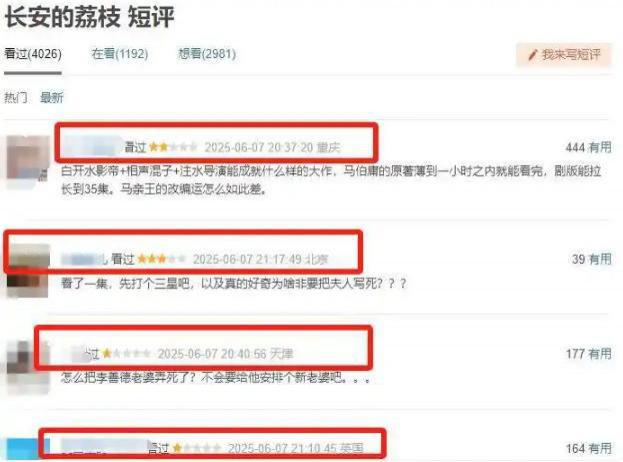Sort reviews by 最新
623x462 pixels.
click(x=52, y=97)
